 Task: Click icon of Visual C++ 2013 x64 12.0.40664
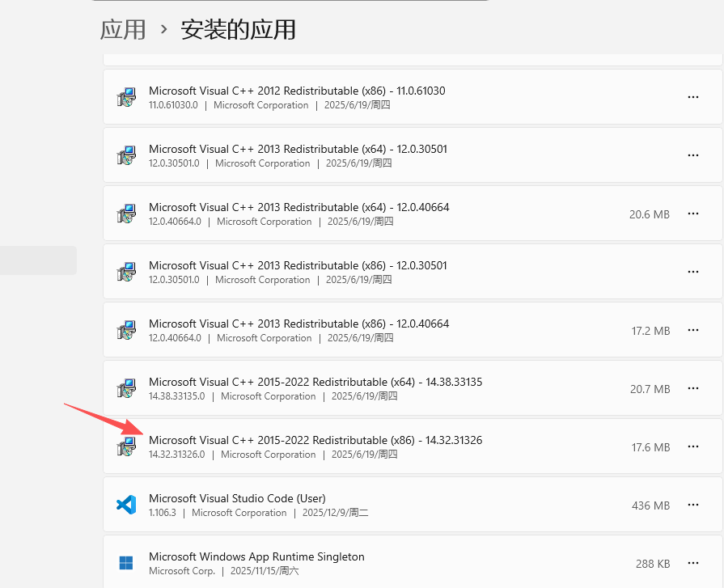tap(125, 214)
